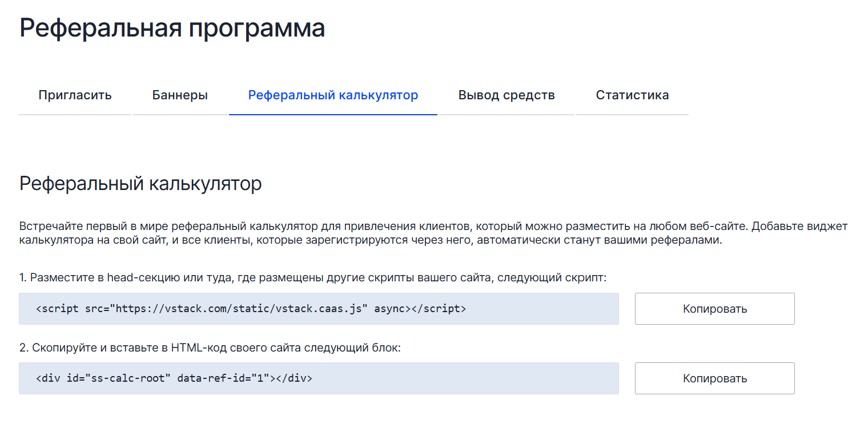Image resolution: width=868 pixels, height=424 pixels.
Task: Select the Реферальный калькулятор tab
Action: pyautogui.click(x=333, y=95)
